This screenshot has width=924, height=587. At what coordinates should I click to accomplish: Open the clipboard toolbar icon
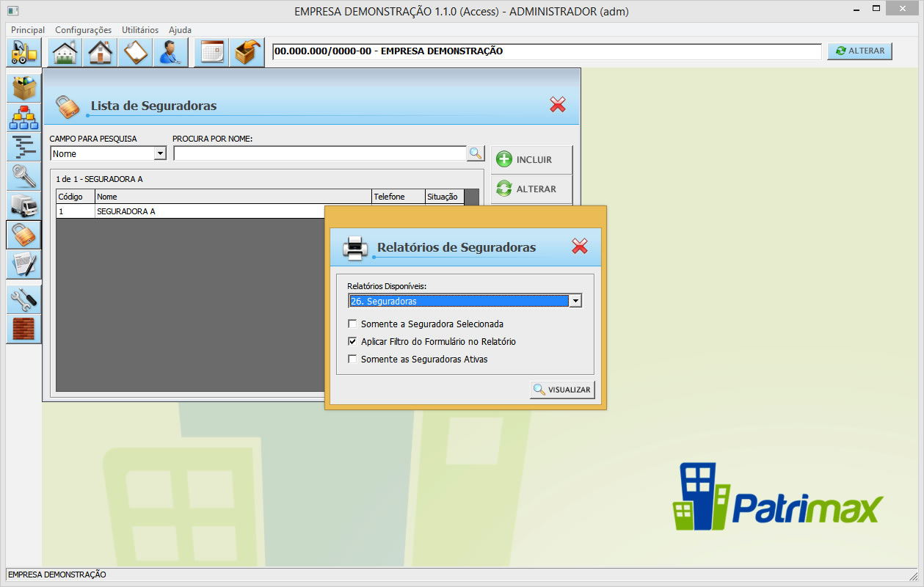[x=136, y=52]
